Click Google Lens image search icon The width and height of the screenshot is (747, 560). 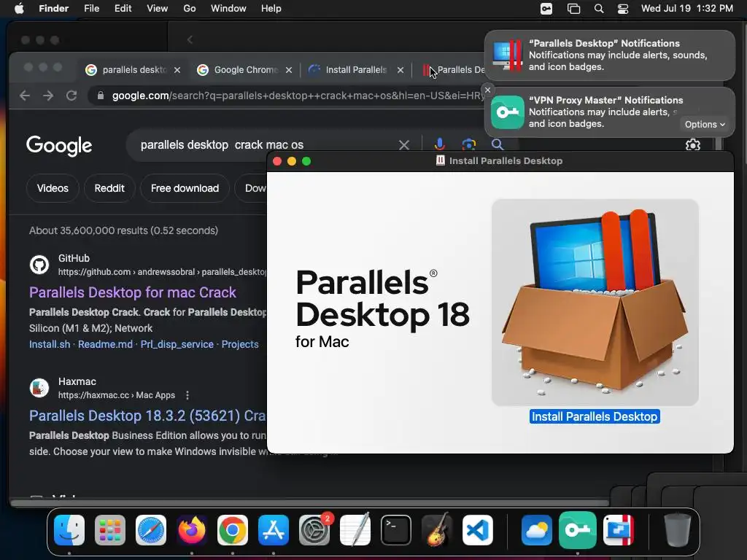469,144
